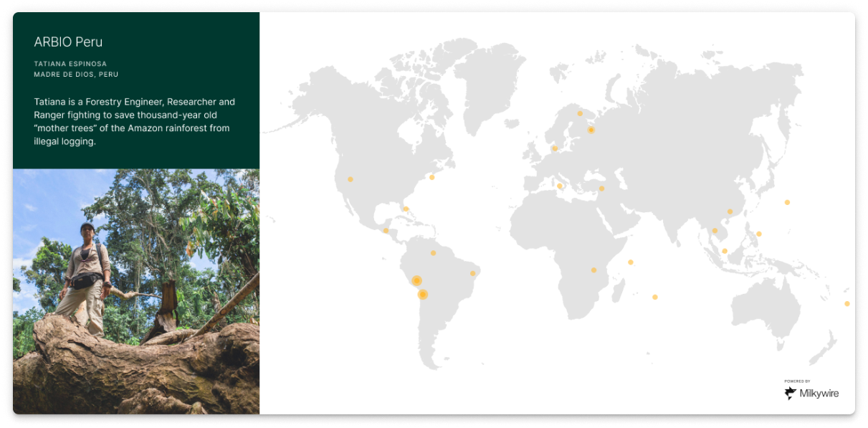
Task: Click the far-east Pacific marker near Fiji
Action: click(847, 303)
